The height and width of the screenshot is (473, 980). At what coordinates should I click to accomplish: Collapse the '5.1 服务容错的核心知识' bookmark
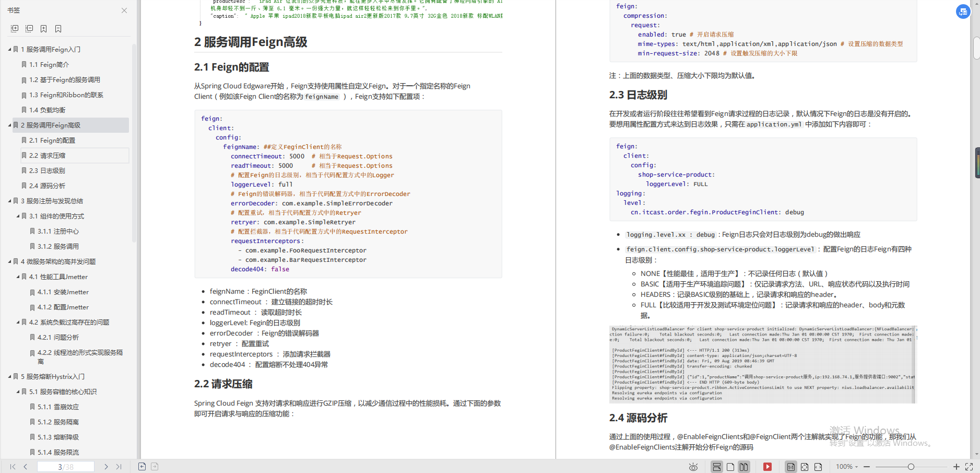(x=18, y=391)
